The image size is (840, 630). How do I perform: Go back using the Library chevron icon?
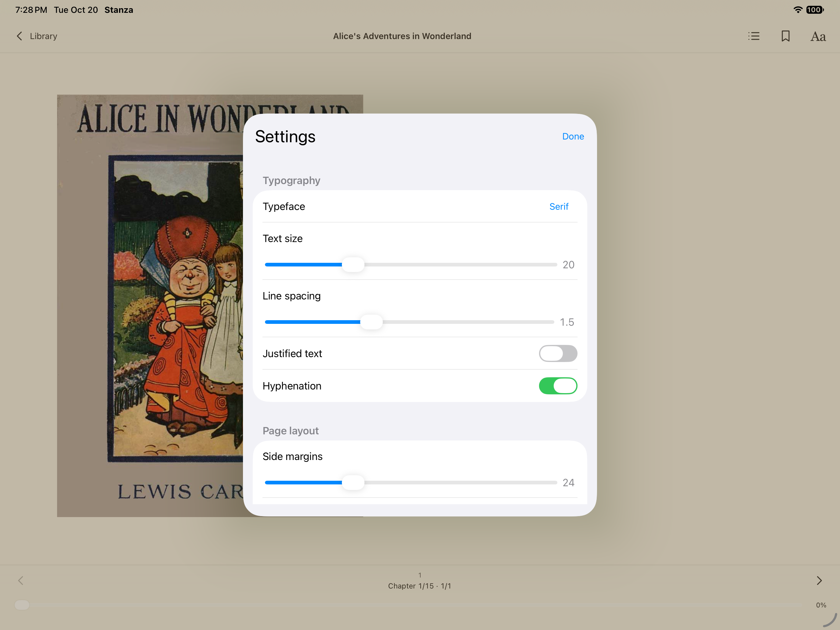click(x=20, y=36)
